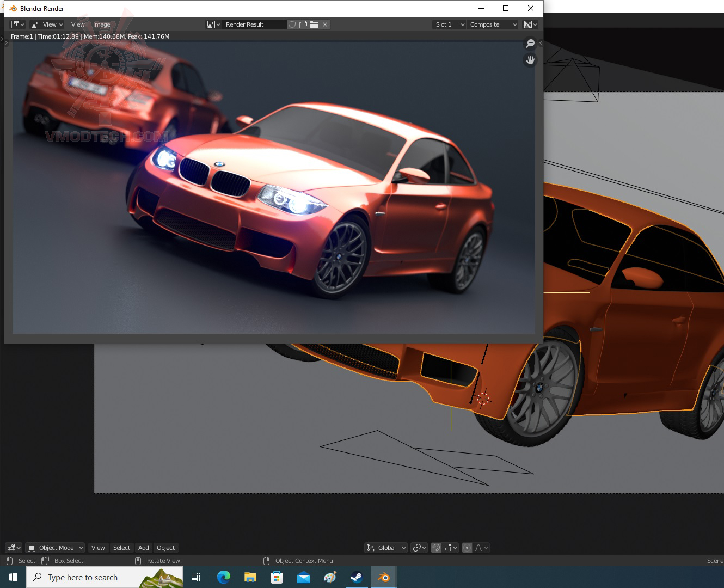This screenshot has height=588, width=724.
Task: Open the 3D viewport Select menu
Action: click(121, 548)
